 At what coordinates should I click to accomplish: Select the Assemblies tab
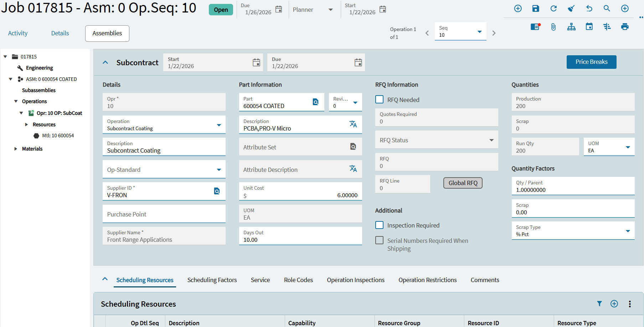coord(107,33)
